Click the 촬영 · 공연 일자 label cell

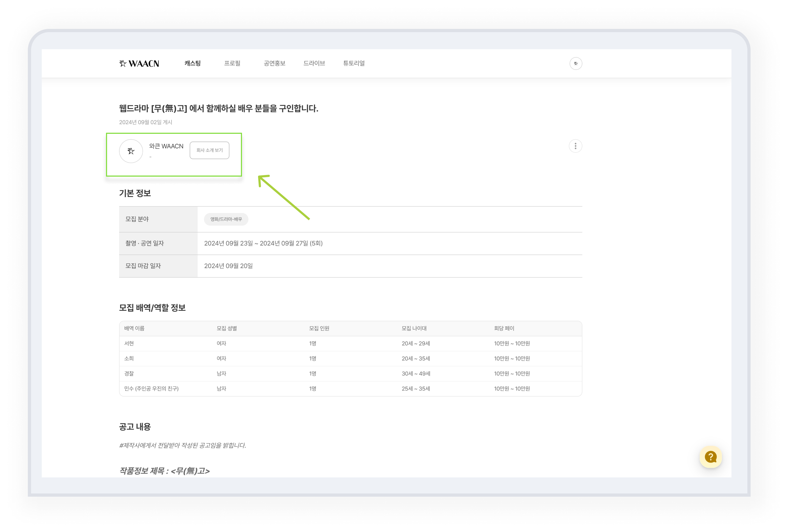158,243
